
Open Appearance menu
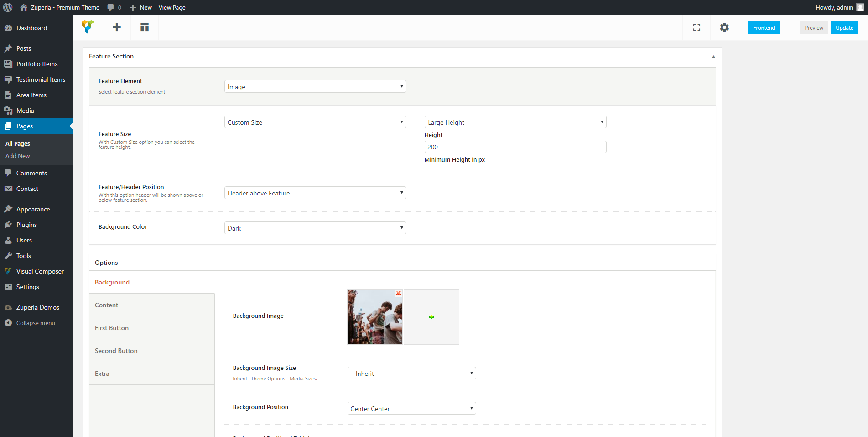[x=36, y=209]
